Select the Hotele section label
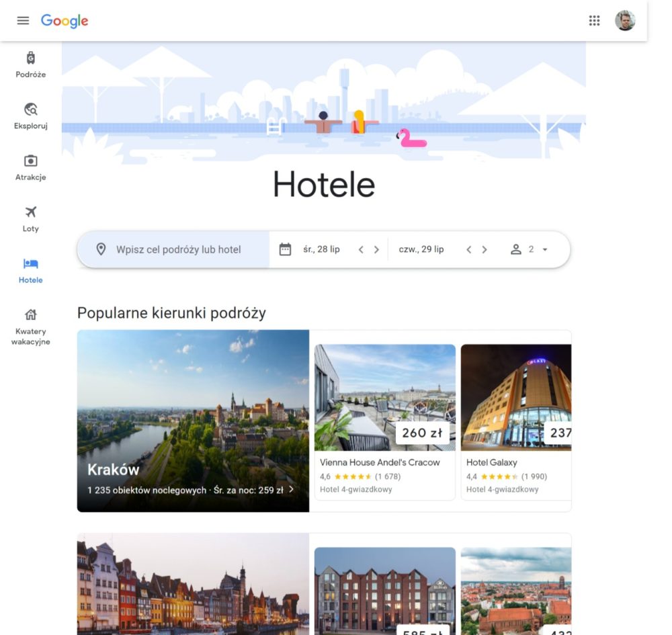 pos(31,280)
